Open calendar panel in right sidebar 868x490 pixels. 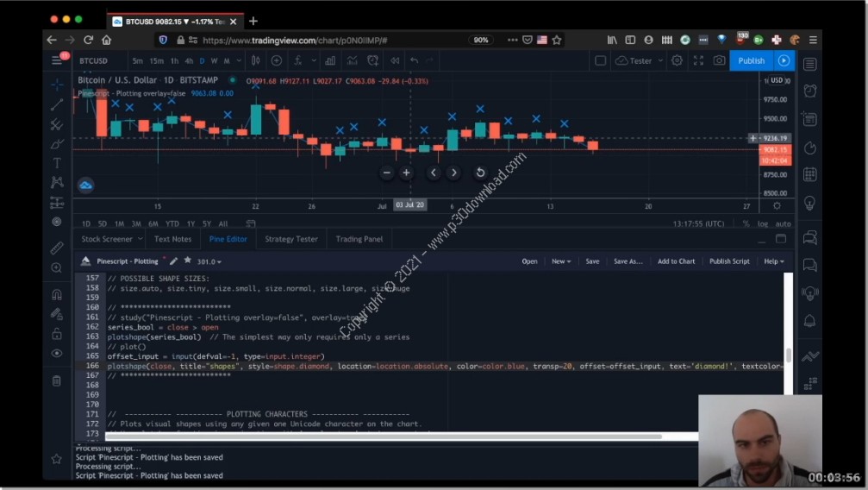[x=810, y=175]
